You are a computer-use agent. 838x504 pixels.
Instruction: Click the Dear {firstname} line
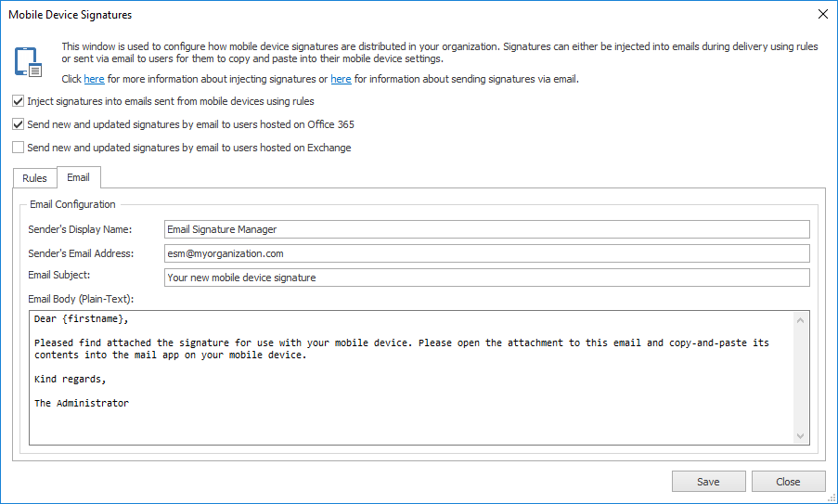tap(82, 319)
